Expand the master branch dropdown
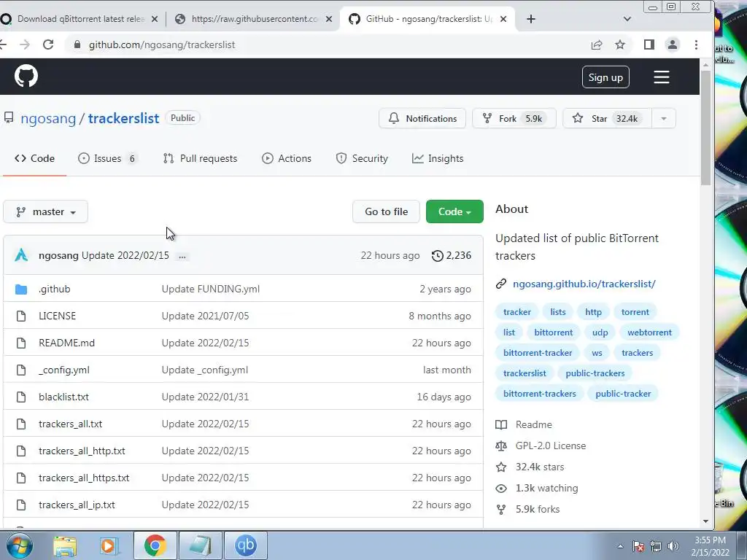The height and width of the screenshot is (560, 747). point(46,212)
